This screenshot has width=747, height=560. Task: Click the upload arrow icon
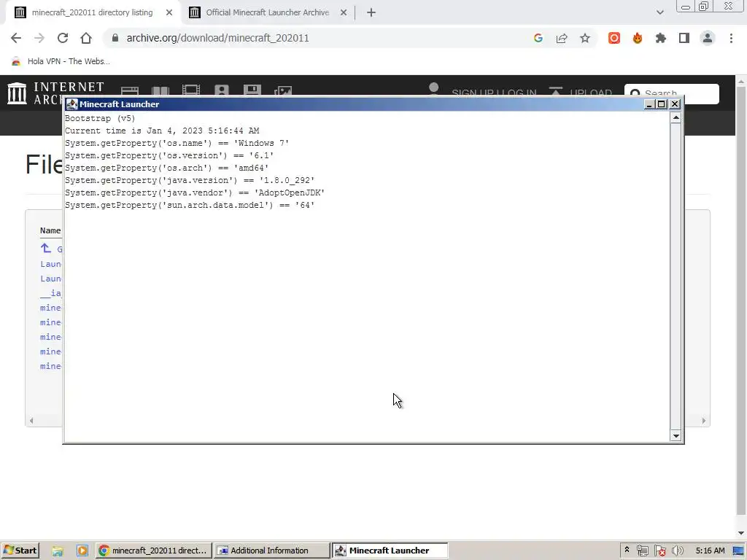coord(555,91)
